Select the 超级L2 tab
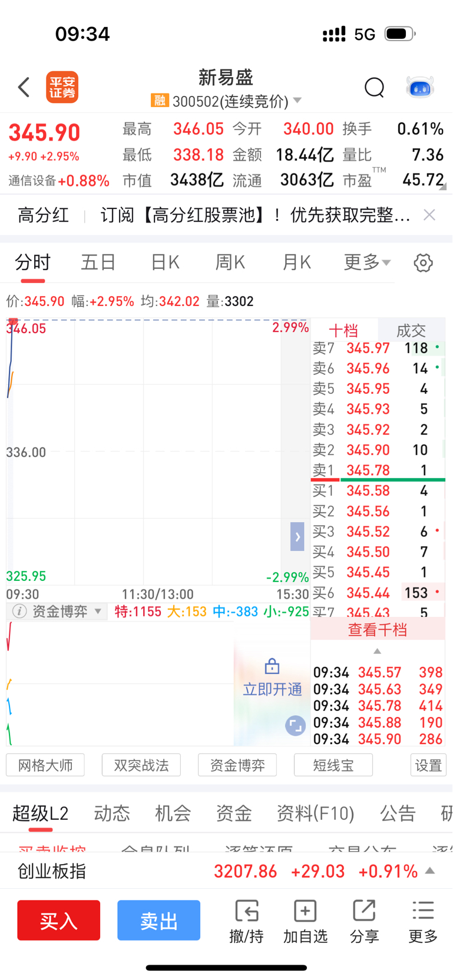 tap(41, 813)
